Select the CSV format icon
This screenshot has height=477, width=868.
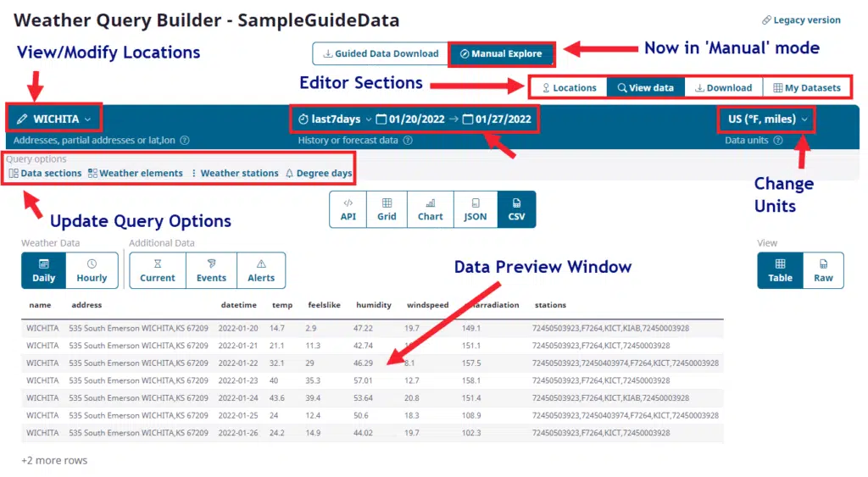click(x=516, y=209)
